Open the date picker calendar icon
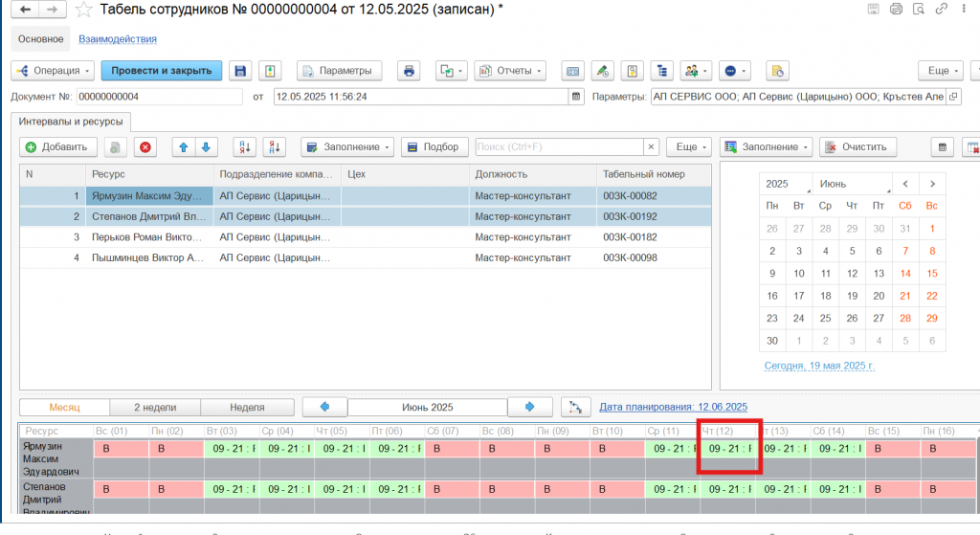 [x=575, y=97]
